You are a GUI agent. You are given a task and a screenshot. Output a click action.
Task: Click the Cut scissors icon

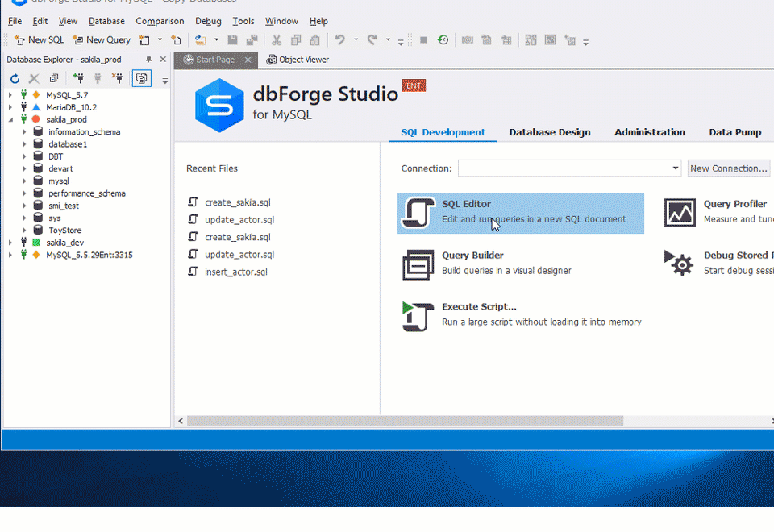coord(277,40)
